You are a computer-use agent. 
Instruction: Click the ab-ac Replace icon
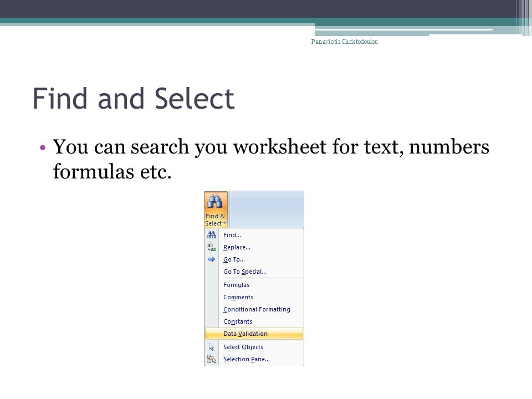211,247
